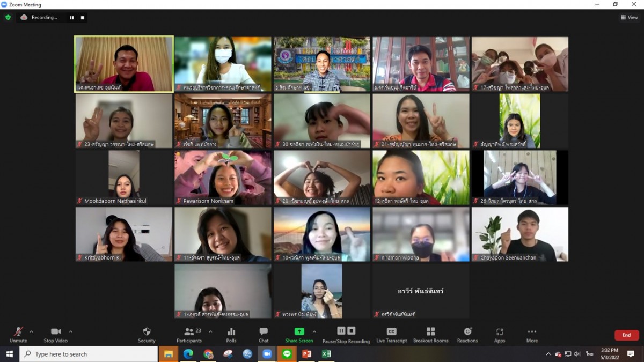Image resolution: width=644 pixels, height=362 pixels.
Task: Pause recording in the bottom meeting toolbar
Action: coord(341,331)
